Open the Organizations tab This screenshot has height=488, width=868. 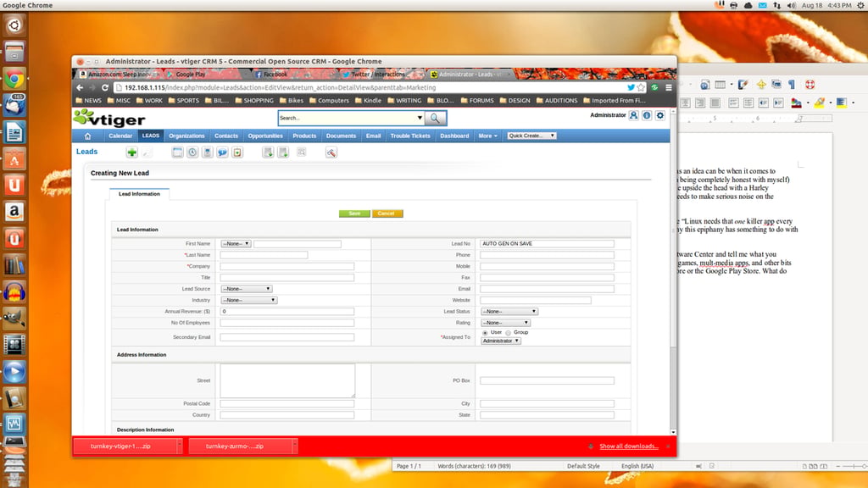pyautogui.click(x=186, y=136)
